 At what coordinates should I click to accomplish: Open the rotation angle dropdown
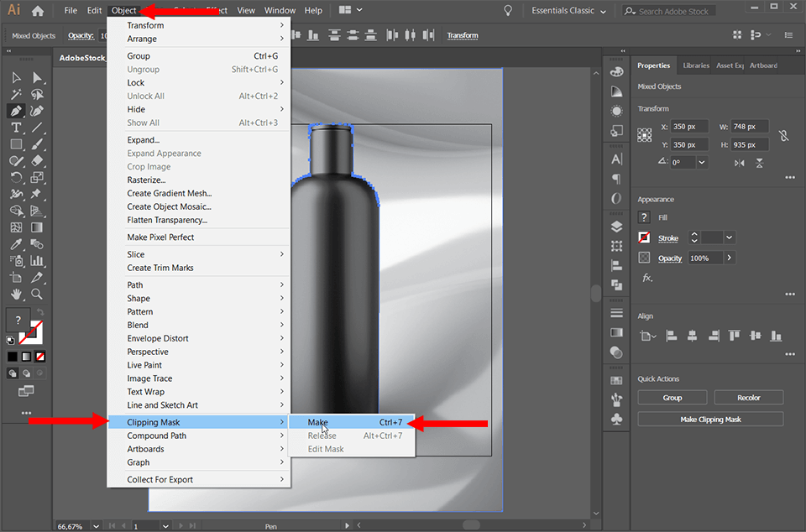click(x=702, y=162)
